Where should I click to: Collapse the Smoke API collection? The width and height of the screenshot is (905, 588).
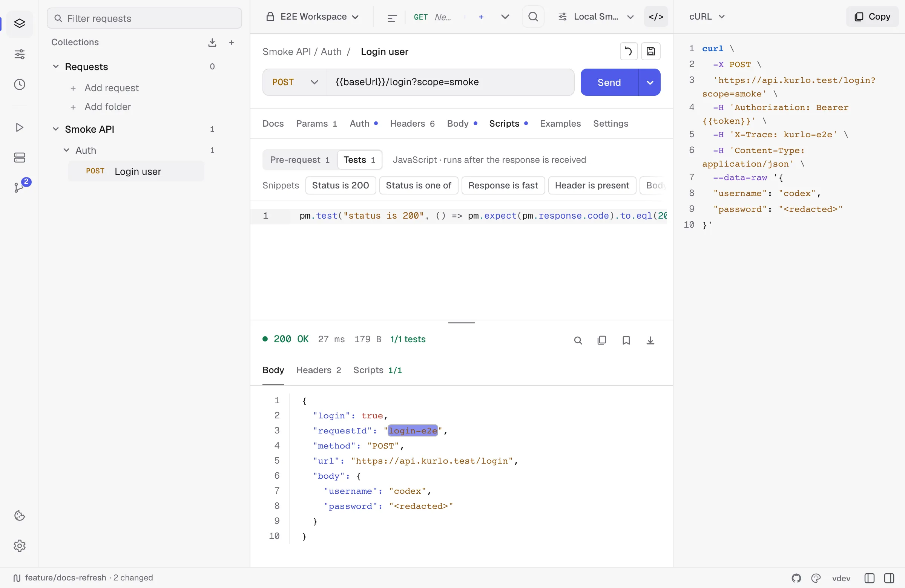coord(56,129)
